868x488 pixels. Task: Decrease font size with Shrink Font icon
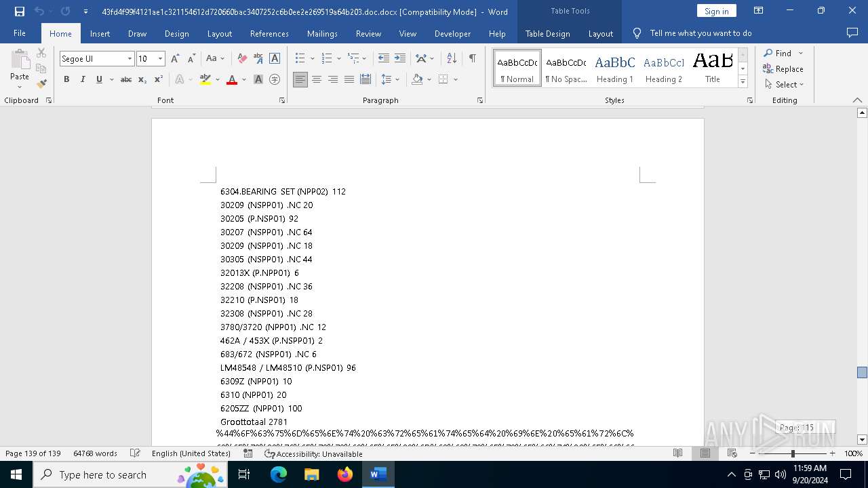click(191, 59)
